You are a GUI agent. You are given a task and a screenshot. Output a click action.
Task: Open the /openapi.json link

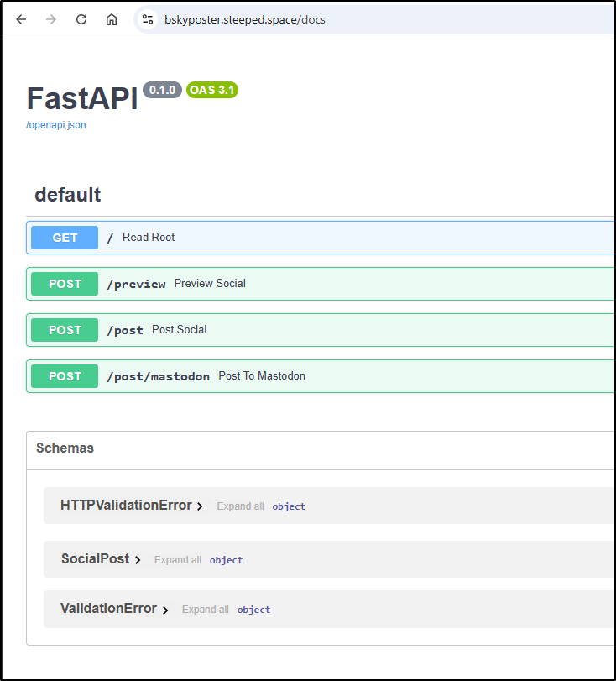point(56,125)
